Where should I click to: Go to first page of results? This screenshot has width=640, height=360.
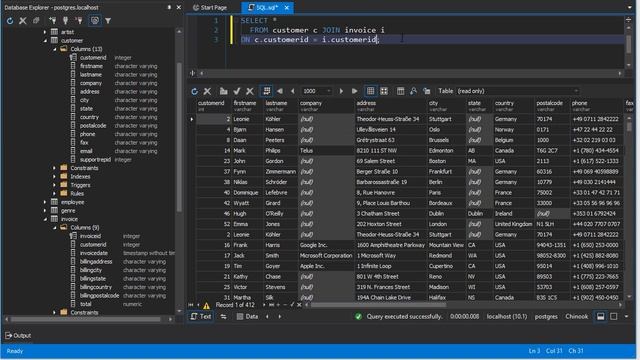[280, 91]
